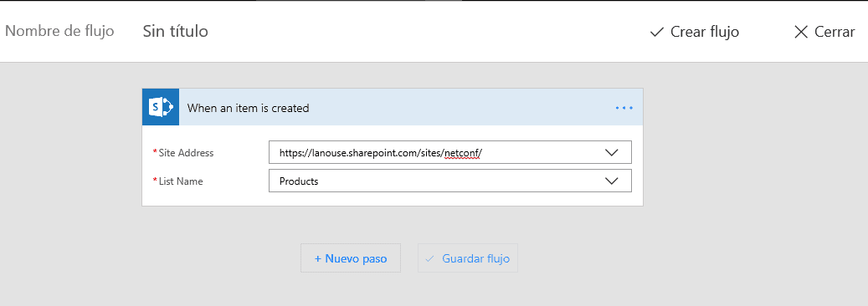Screen dimensions: 868x306
Task: Click the Site Address label
Action: 186,153
